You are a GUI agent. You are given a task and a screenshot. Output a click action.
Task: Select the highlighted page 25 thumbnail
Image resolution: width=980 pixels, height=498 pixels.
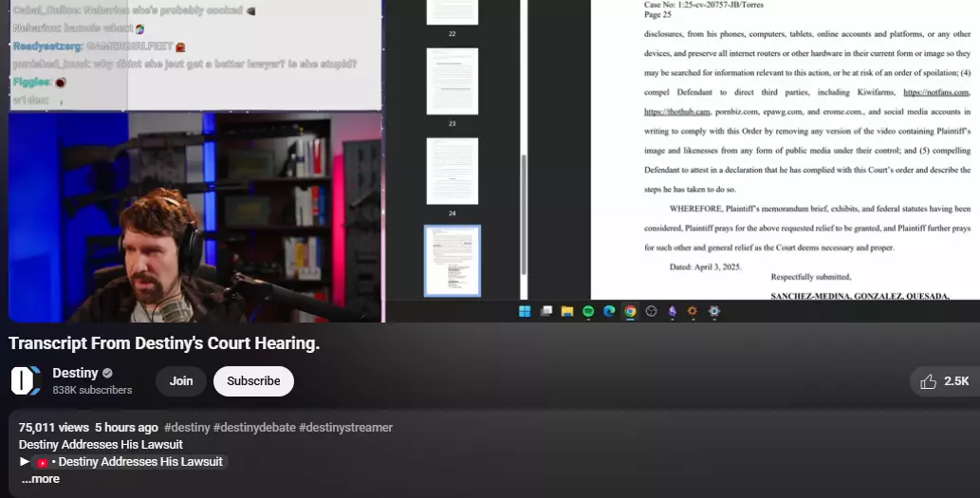452,261
